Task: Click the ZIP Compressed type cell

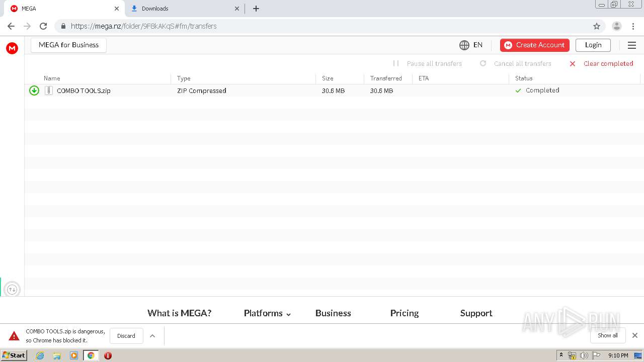Action: tap(202, 91)
